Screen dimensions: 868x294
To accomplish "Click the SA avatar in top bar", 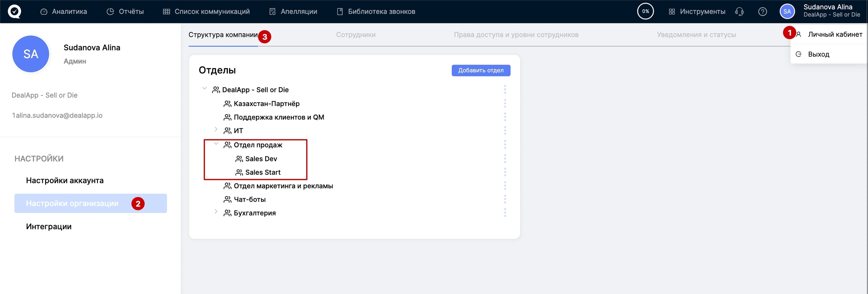I will pos(787,11).
